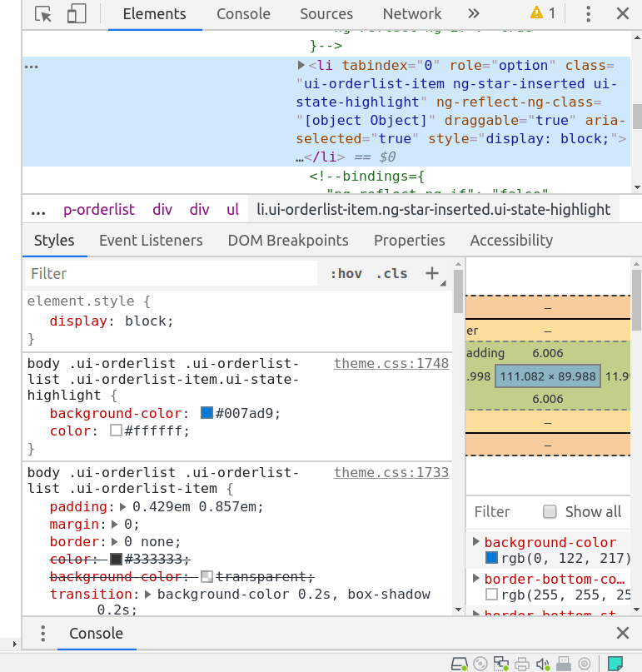Click the #333333 color swatch
642x672 pixels.
[x=116, y=559]
